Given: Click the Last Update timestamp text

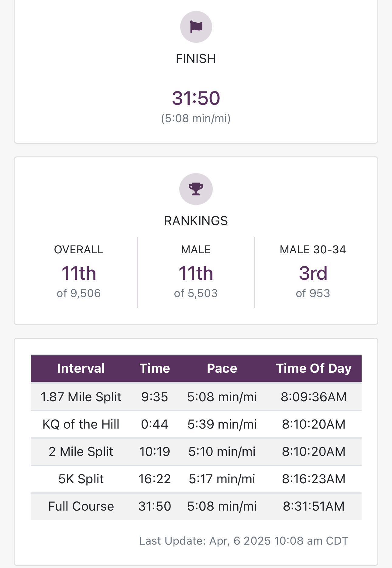Looking at the screenshot, I should coord(244,541).
